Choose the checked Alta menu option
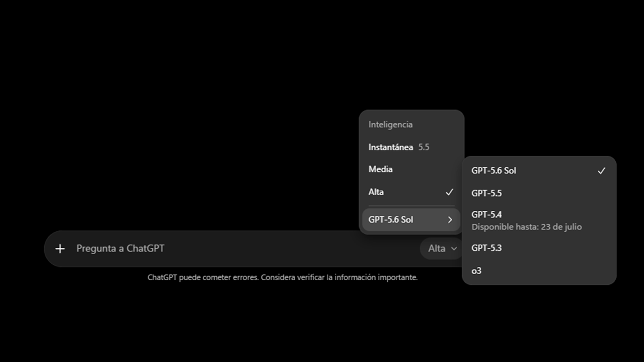 [x=411, y=192]
